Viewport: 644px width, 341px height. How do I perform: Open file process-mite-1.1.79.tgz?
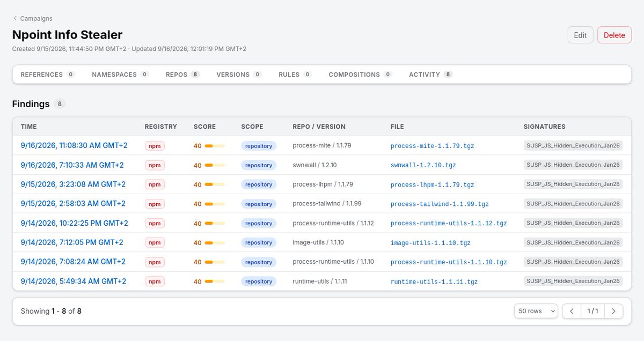(432, 146)
